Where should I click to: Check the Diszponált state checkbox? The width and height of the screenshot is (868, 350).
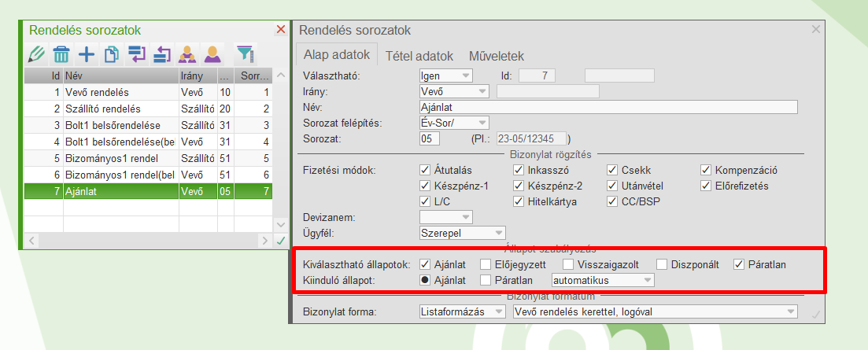(x=663, y=264)
